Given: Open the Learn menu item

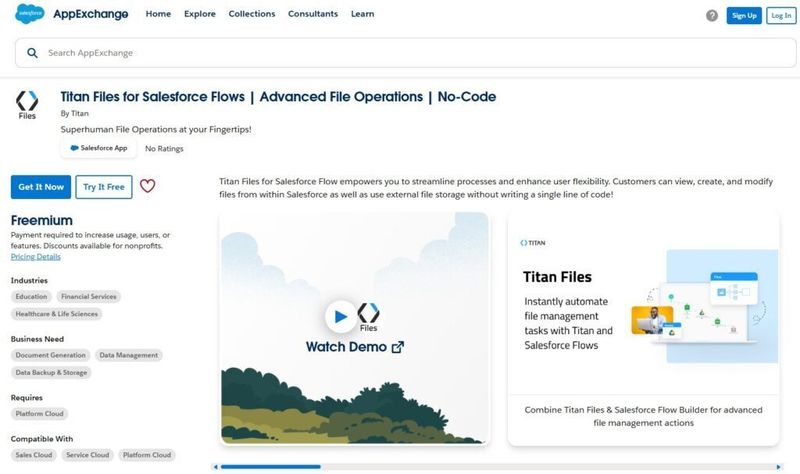Looking at the screenshot, I should (x=362, y=14).
